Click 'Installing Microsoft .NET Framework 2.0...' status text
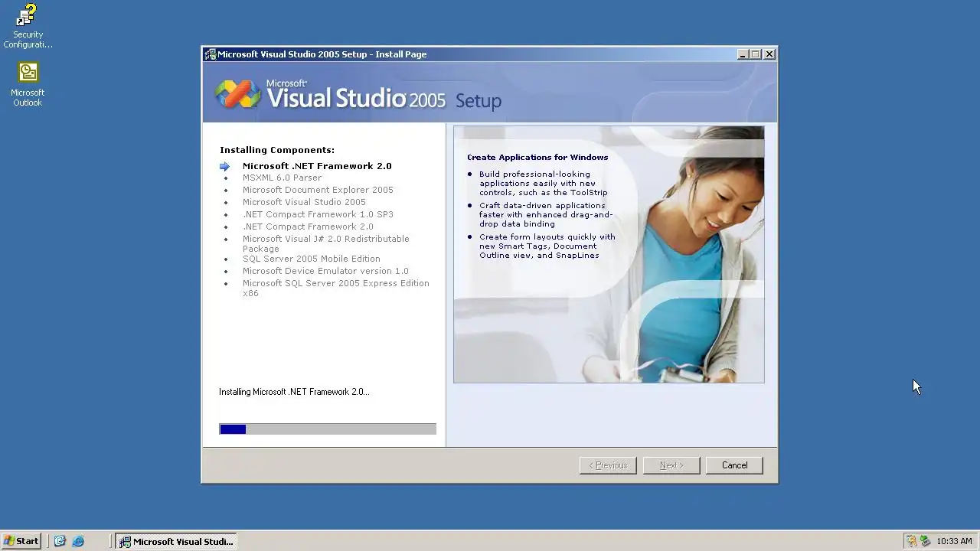Image resolution: width=980 pixels, height=551 pixels. 294,392
